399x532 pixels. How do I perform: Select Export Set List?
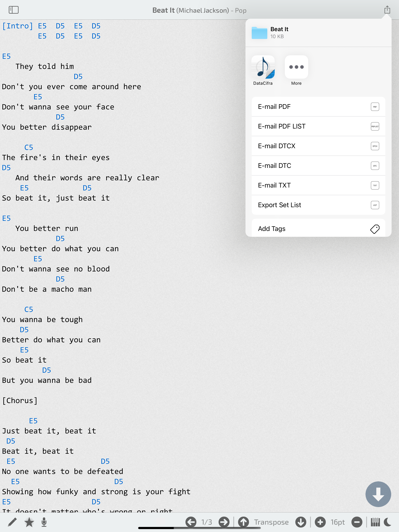coord(318,205)
